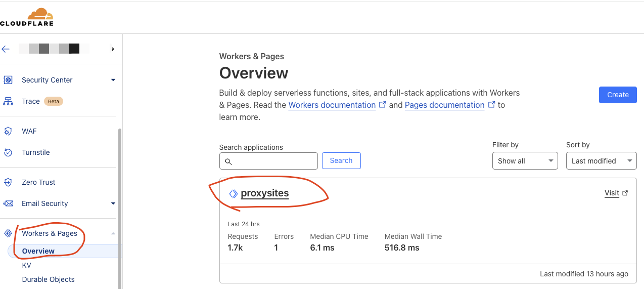
Task: Open the Pages documentation link
Action: (x=445, y=105)
